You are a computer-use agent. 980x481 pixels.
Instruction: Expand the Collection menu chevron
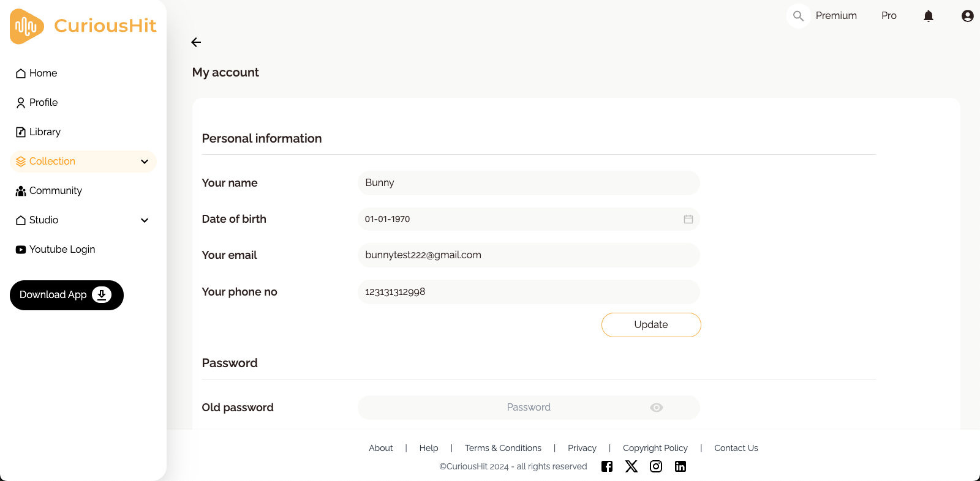pos(145,162)
